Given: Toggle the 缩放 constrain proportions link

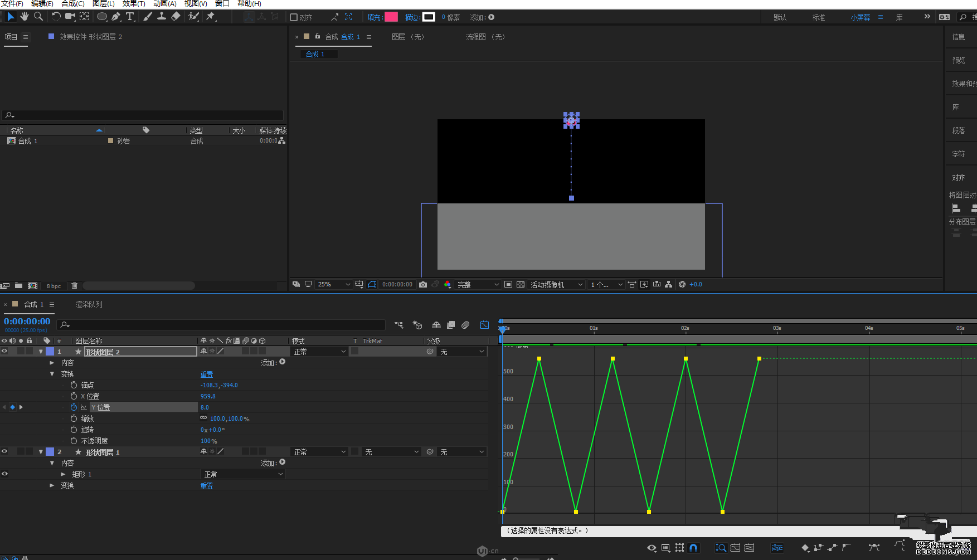Looking at the screenshot, I should pos(203,418).
